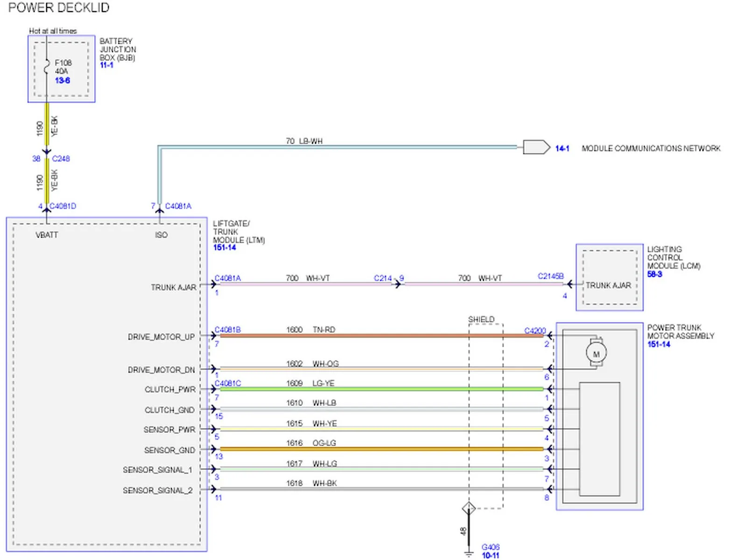730x560 pixels.
Task: Click the '700 WH-VT' label left of C214
Action: click(308, 279)
